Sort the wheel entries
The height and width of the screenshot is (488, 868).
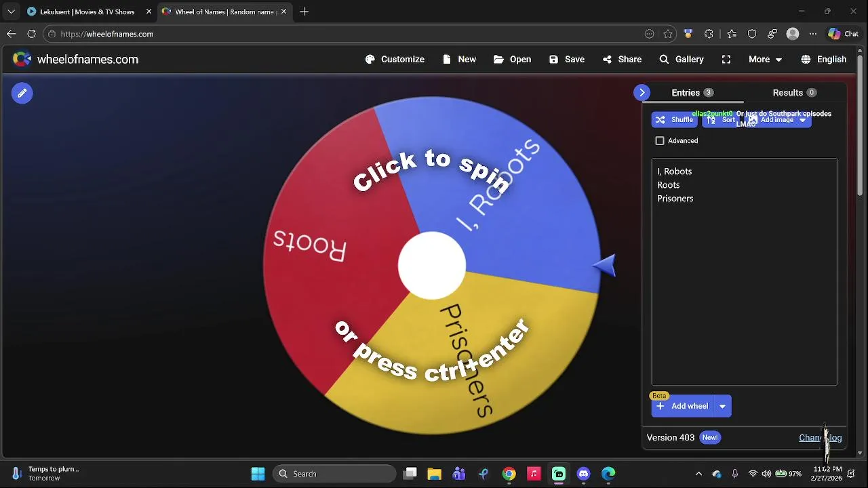point(721,120)
